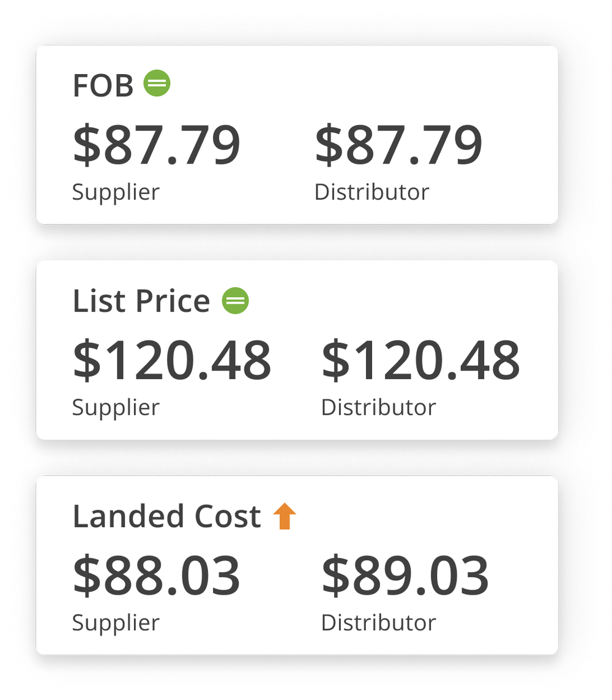Select the Supplier label in the Landed Cost card
Screen dimensions: 612x700
[x=115, y=623]
